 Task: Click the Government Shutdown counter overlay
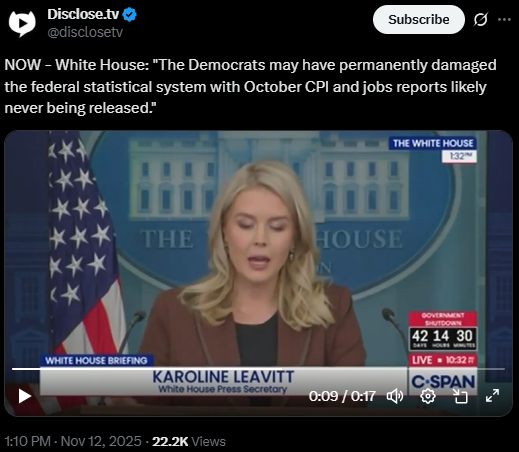tap(443, 331)
